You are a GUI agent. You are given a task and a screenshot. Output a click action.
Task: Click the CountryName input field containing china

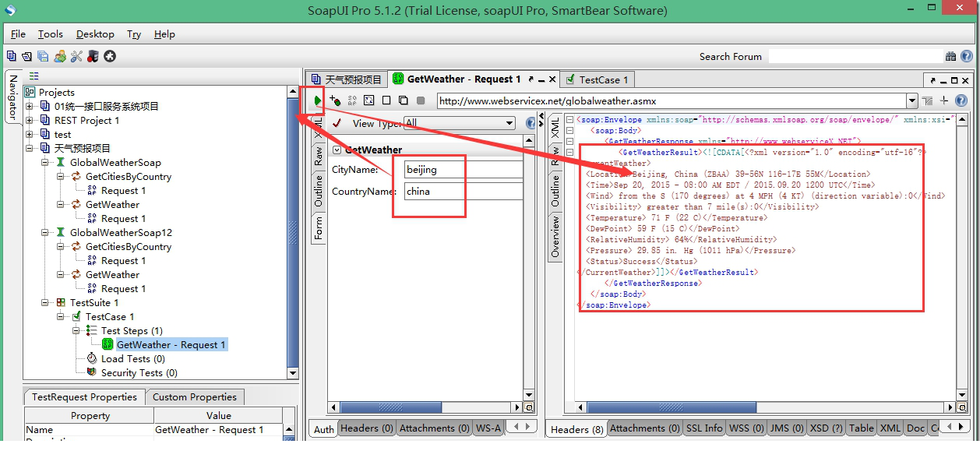(x=464, y=192)
